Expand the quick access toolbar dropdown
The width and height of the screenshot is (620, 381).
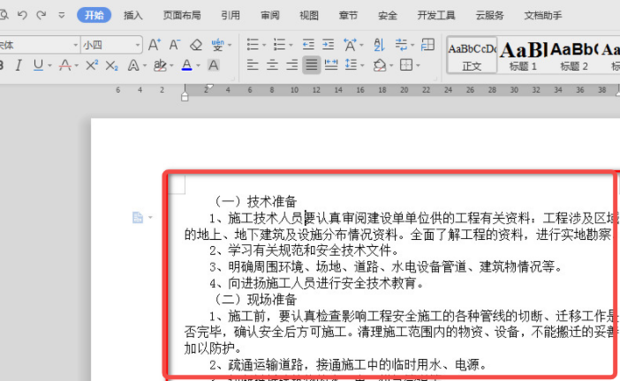(x=61, y=15)
